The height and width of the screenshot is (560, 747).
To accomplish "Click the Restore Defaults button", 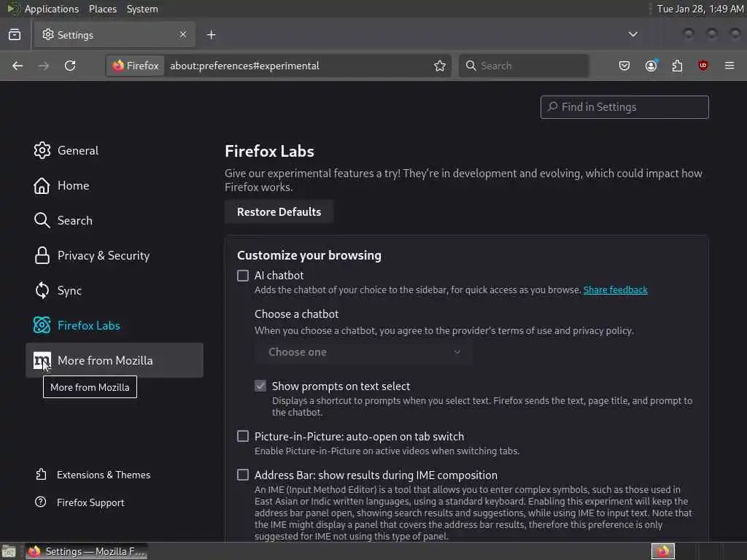I will point(279,211).
